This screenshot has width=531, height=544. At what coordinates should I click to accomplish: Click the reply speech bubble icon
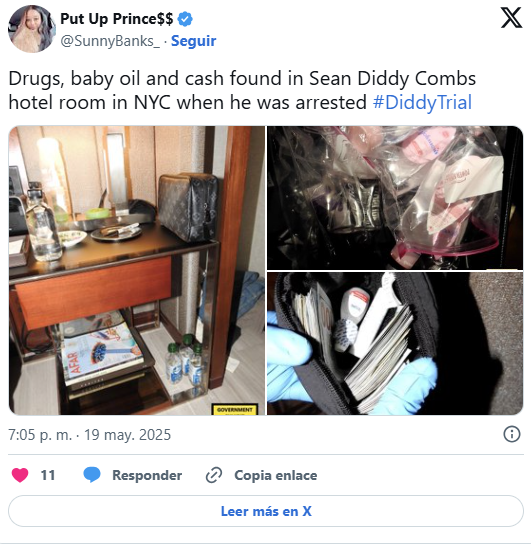92,475
